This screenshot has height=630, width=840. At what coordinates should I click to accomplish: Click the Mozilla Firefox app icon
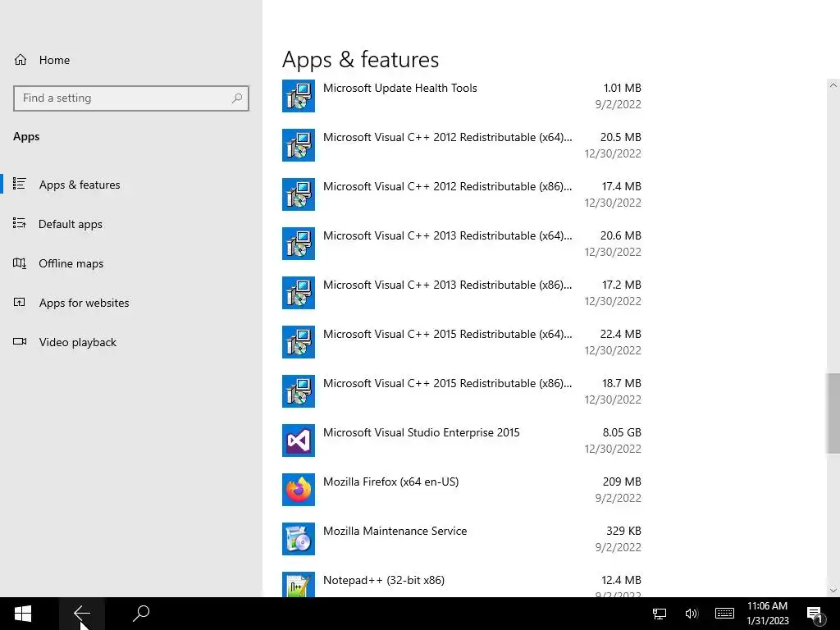tap(299, 491)
